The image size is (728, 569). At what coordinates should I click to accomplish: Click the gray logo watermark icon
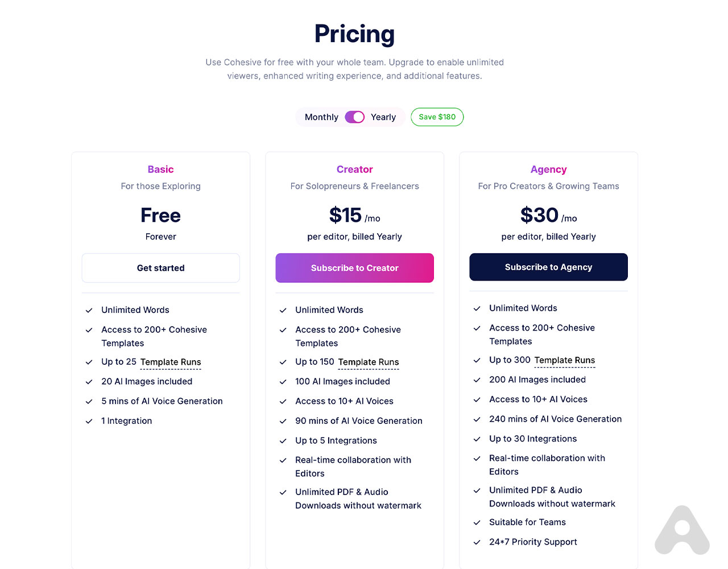pyautogui.click(x=682, y=530)
